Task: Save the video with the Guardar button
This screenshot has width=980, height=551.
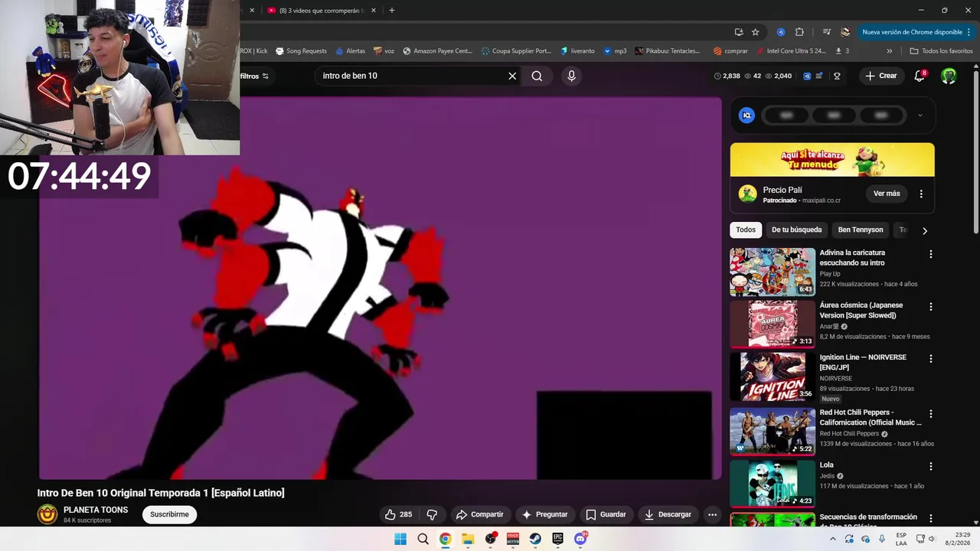Action: [606, 514]
